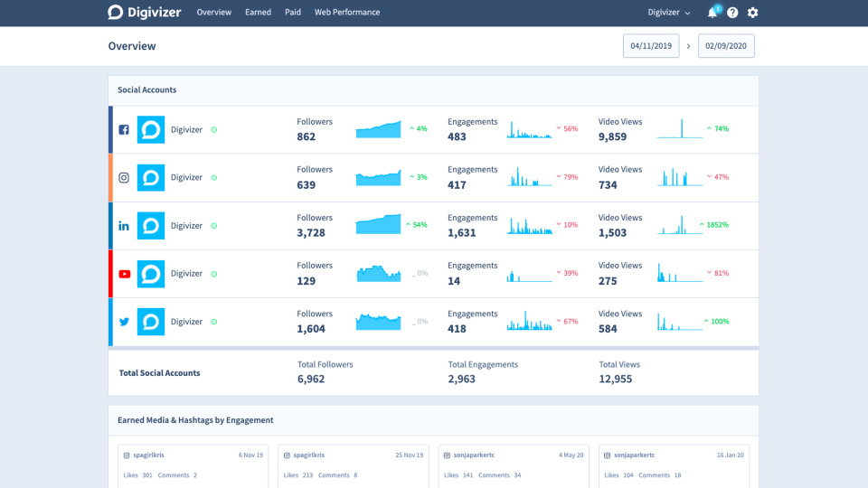The height and width of the screenshot is (488, 868).
Task: Open Twitter engagements sparkline chart
Action: 529,321
